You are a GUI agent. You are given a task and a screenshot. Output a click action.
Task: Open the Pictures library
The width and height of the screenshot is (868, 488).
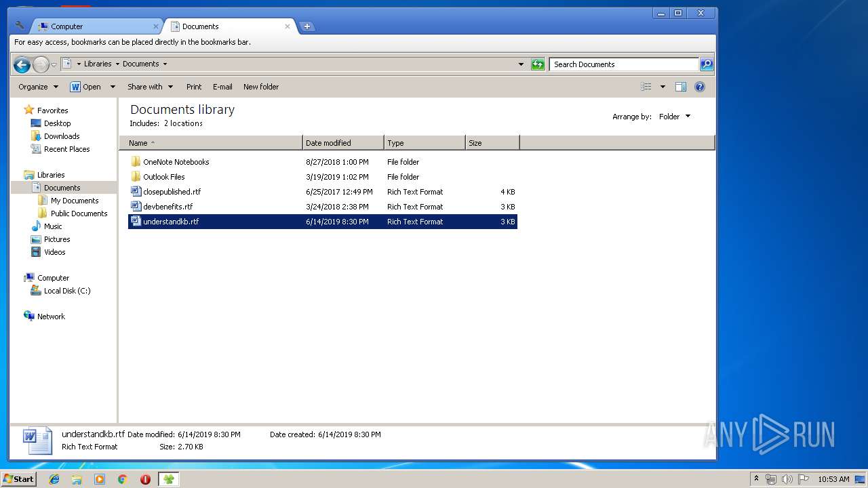(x=57, y=239)
